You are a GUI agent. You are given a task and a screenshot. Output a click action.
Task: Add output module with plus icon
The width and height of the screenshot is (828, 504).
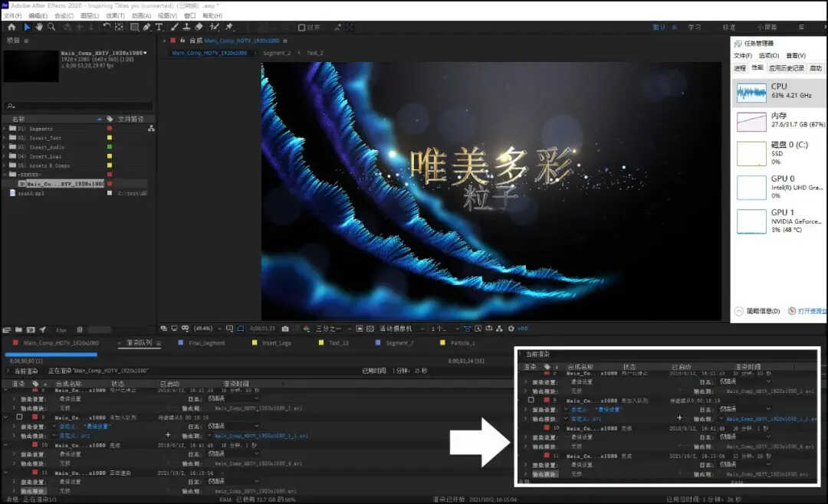click(168, 435)
